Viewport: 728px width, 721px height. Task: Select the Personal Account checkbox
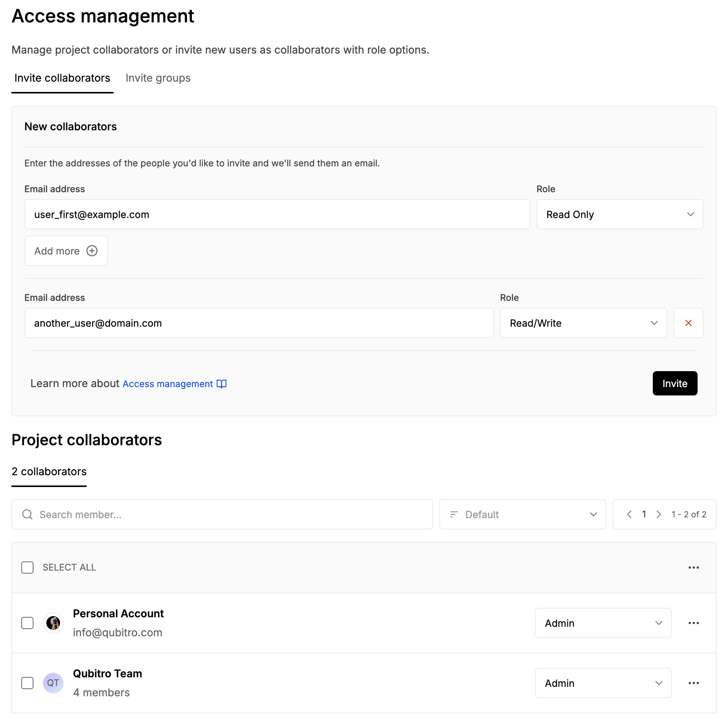click(27, 623)
